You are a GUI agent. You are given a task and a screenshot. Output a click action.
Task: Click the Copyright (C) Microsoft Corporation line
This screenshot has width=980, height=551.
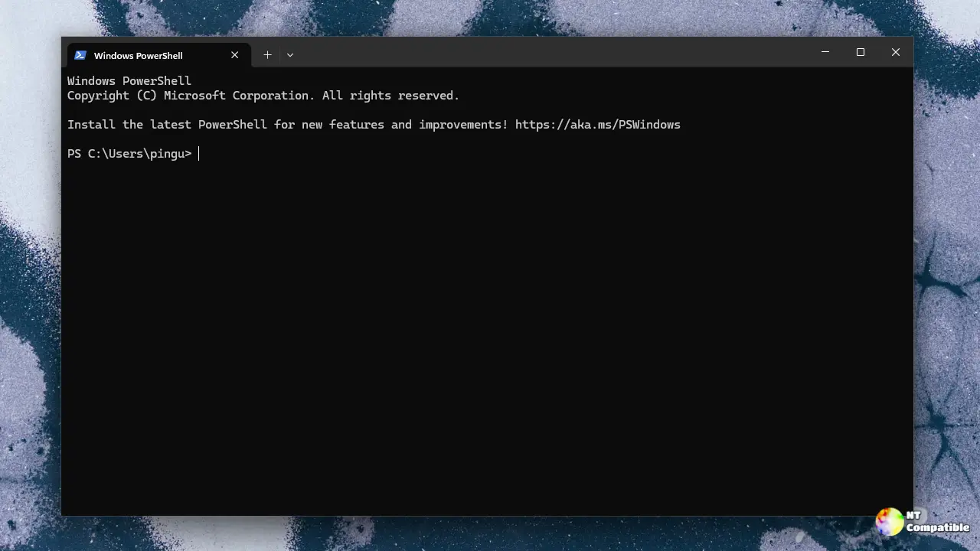[x=263, y=96]
